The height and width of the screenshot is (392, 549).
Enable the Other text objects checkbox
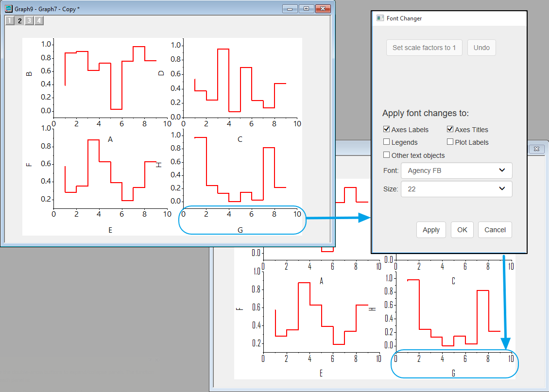click(387, 155)
